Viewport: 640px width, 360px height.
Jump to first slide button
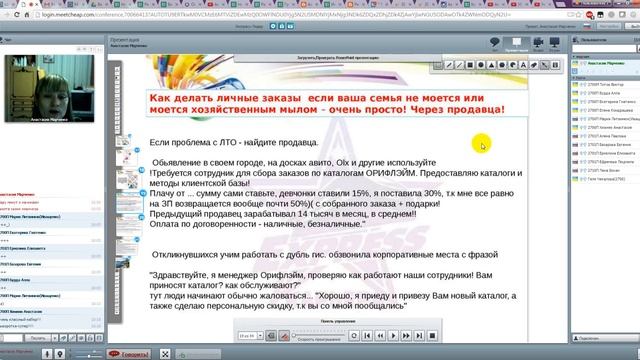367,336
